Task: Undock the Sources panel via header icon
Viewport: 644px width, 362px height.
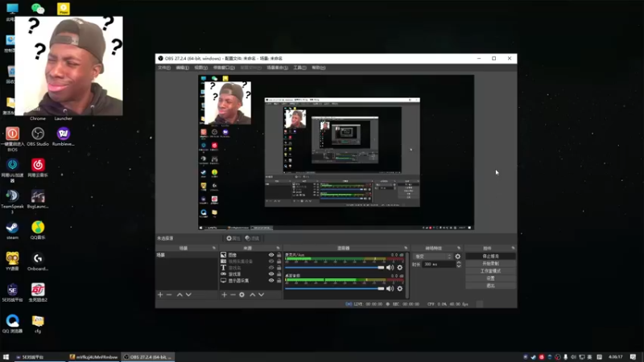Action: (x=278, y=249)
